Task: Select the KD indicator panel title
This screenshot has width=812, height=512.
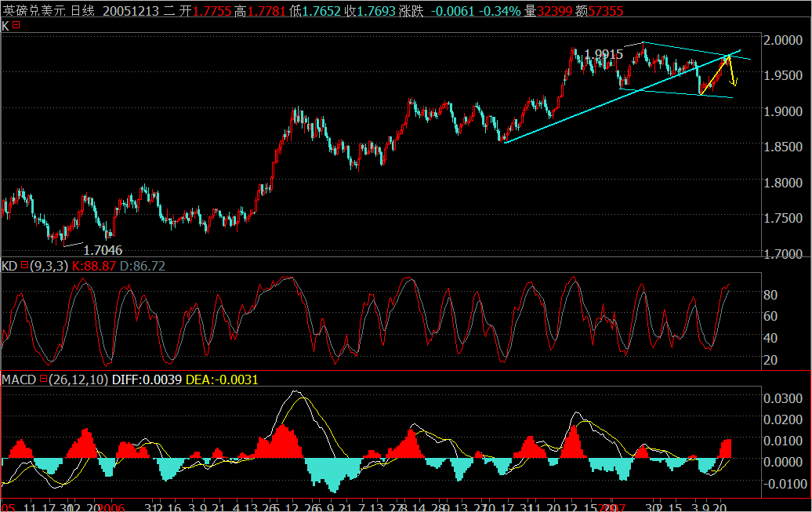Action: [9, 267]
